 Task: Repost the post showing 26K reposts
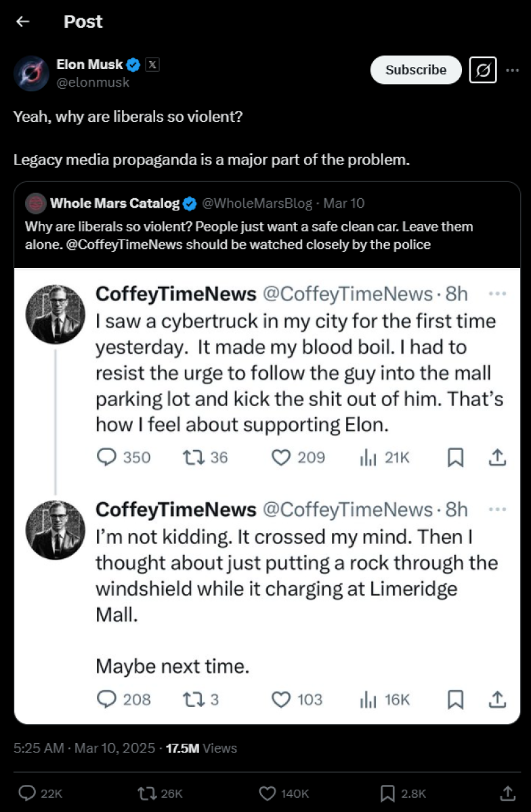click(x=146, y=792)
